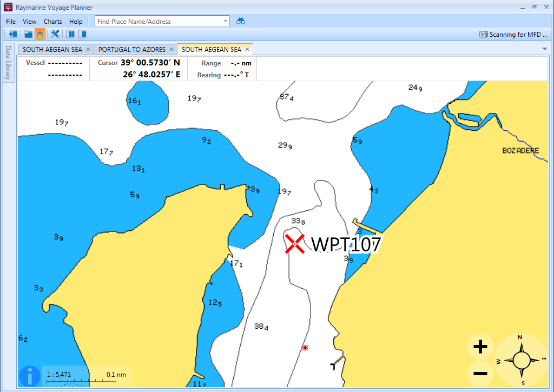Click the depth sounding 3.3
The height and width of the screenshot is (392, 554).
[x=38, y=289]
